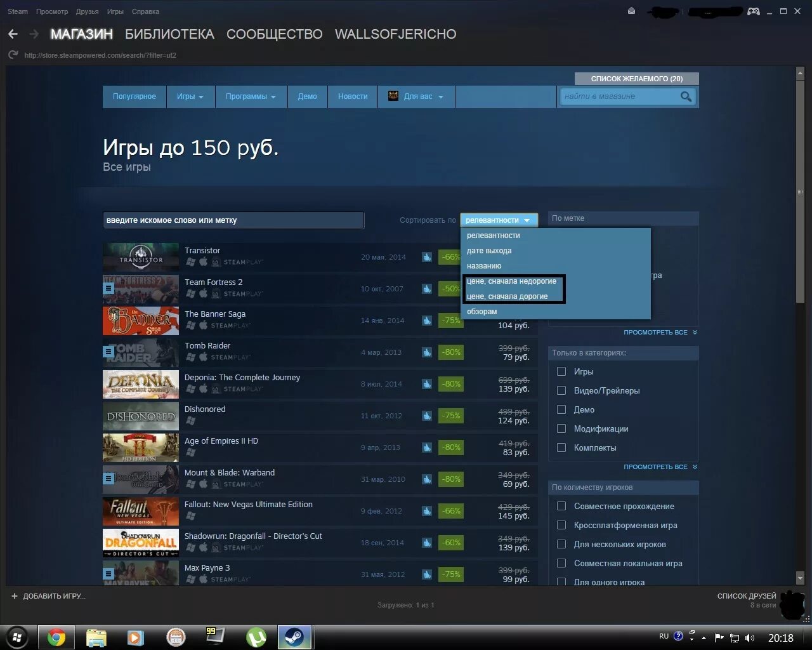Open the inbox icon in the title bar

(x=631, y=11)
